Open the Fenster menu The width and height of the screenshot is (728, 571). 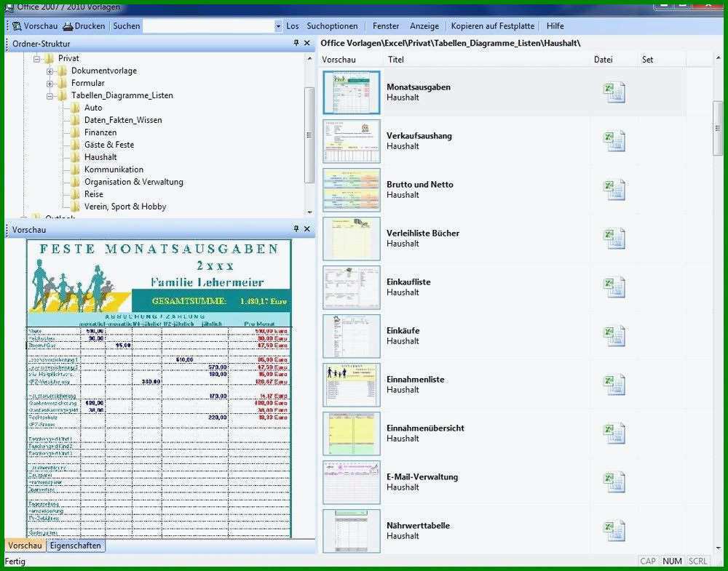386,26
